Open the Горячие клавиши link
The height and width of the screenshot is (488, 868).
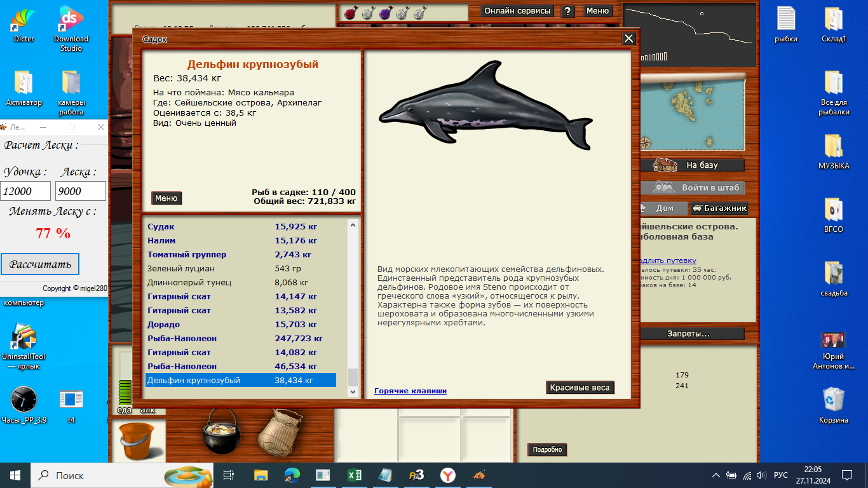point(410,391)
